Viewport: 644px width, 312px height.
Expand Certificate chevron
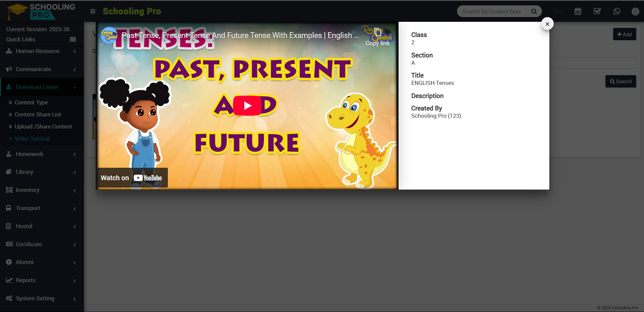tap(75, 245)
